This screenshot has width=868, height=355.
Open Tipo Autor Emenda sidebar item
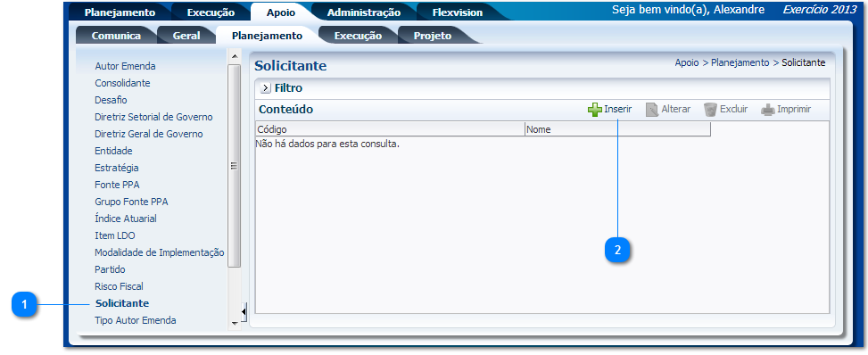(135, 320)
